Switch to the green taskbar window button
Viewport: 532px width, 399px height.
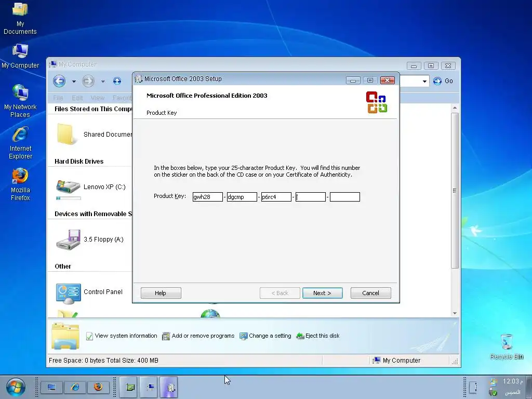point(129,387)
